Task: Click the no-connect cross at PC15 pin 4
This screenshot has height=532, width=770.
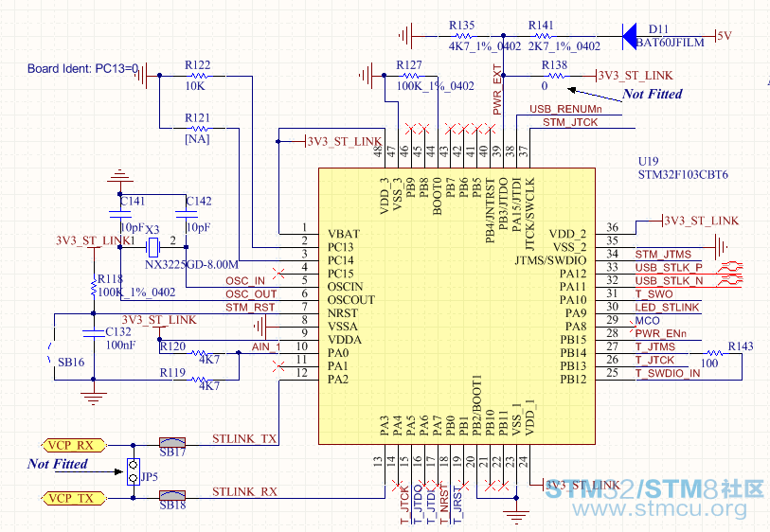Action: 279,273
